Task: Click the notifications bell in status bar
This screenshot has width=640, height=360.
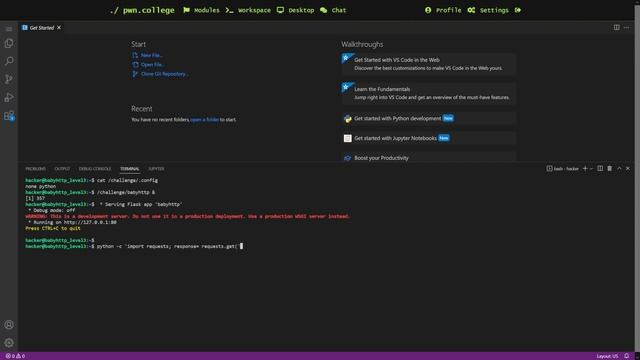Action: click(627, 356)
